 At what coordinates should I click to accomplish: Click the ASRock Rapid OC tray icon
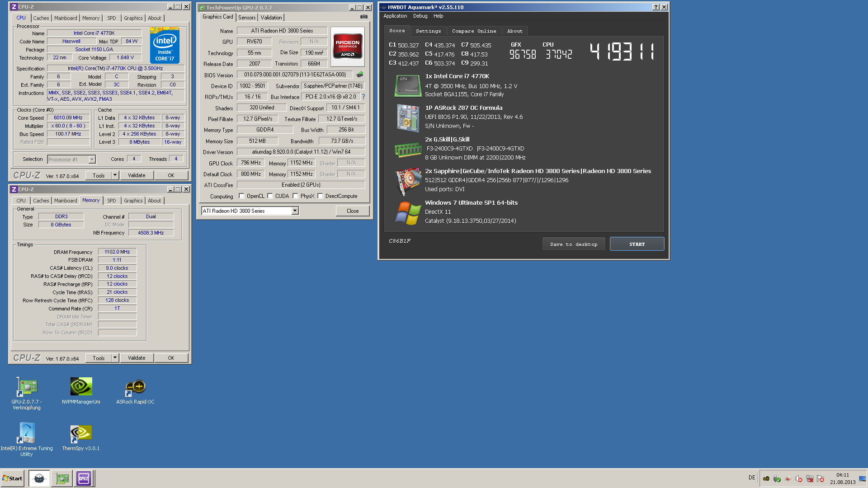766,479
